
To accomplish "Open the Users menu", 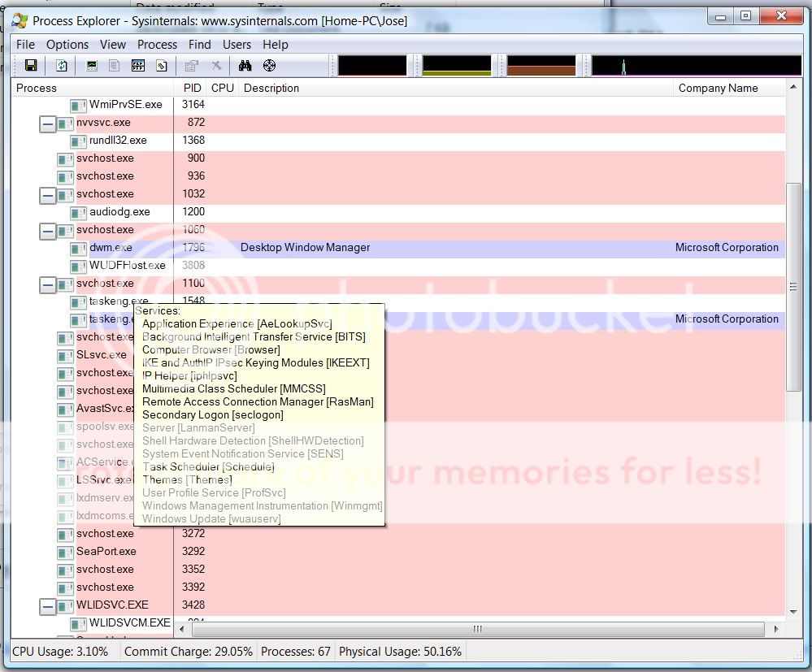I will tap(237, 45).
